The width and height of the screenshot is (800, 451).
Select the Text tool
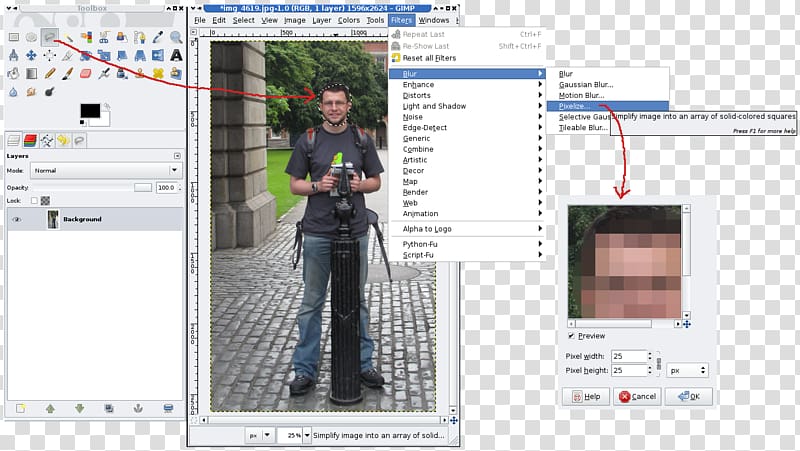[x=176, y=56]
